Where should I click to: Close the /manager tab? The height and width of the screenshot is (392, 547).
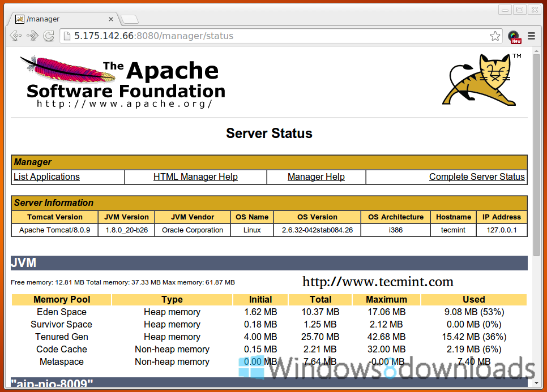click(x=111, y=19)
